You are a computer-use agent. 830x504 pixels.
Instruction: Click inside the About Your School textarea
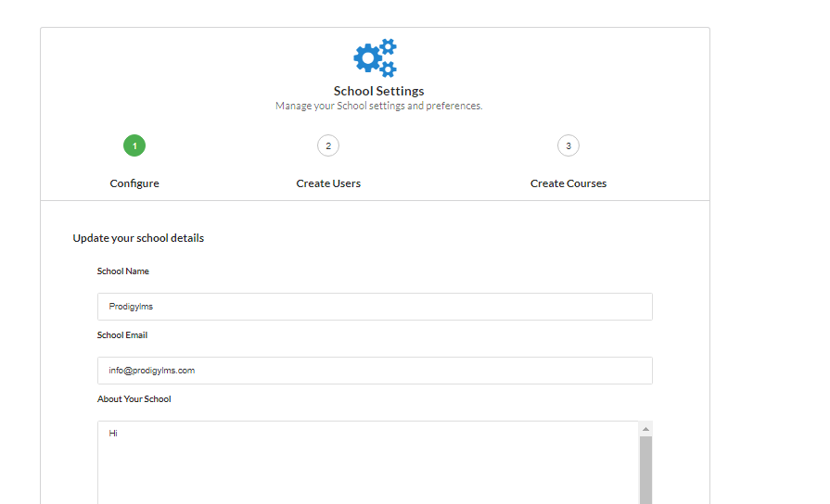368,462
